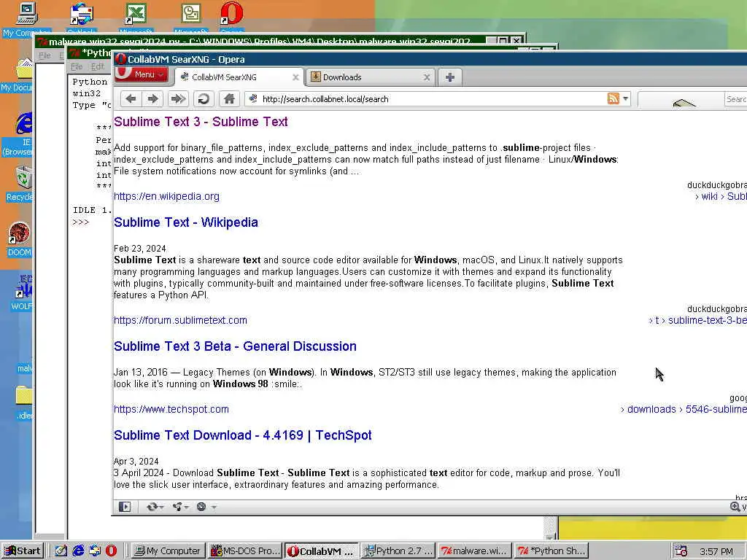
Task: Click scrollbar down arrow in Python Shell window
Action: (550, 536)
